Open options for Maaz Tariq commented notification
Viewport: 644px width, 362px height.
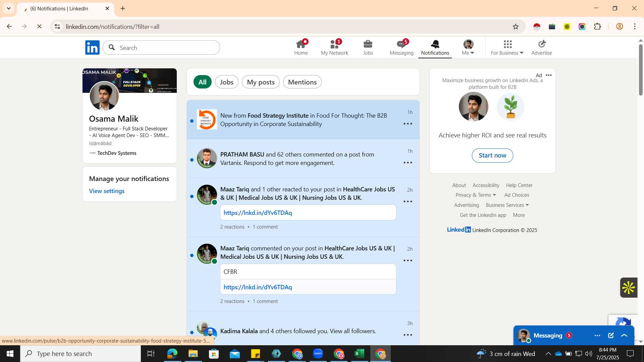tap(408, 261)
